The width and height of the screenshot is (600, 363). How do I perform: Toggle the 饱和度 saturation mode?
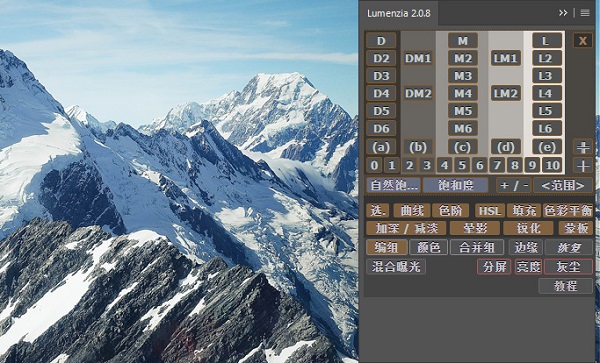(455, 185)
